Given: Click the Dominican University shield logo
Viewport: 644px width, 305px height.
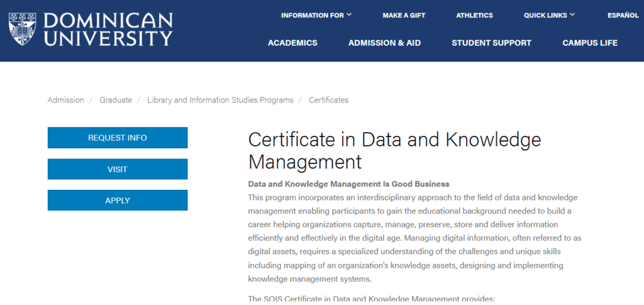Looking at the screenshot, I should [22, 29].
